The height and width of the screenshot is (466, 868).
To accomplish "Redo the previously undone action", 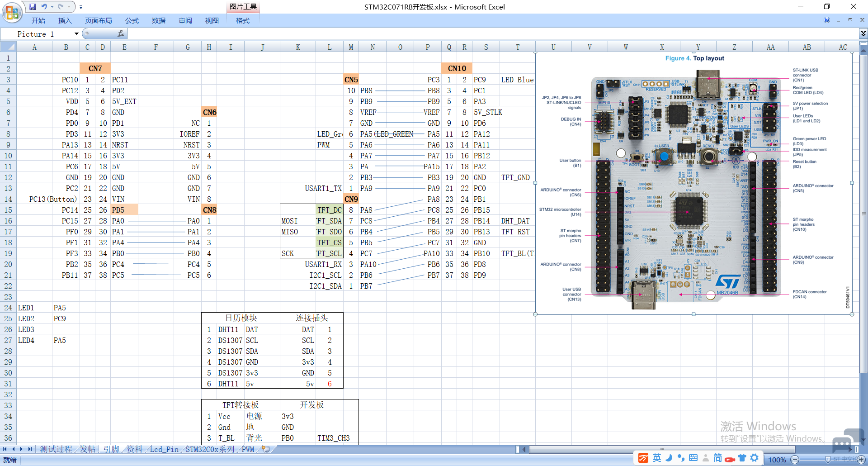I will click(x=61, y=7).
